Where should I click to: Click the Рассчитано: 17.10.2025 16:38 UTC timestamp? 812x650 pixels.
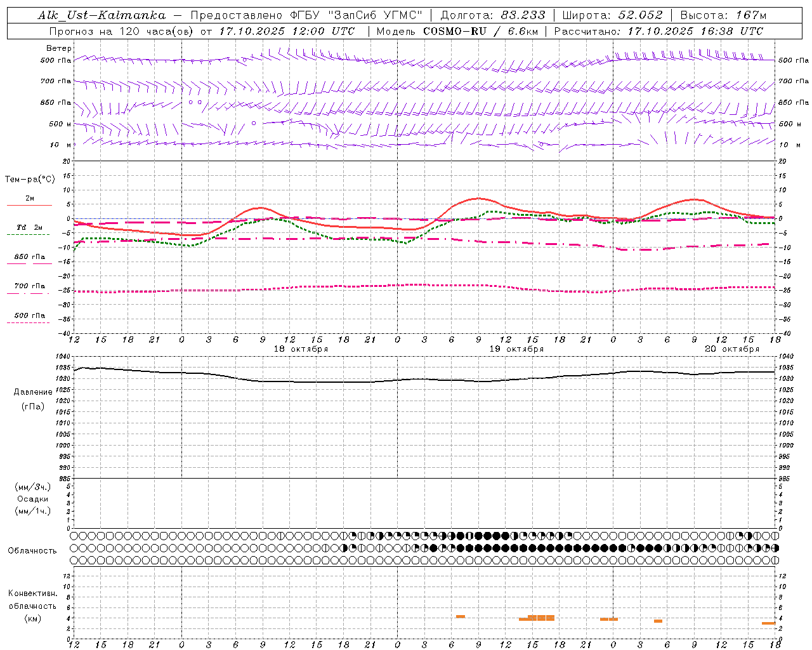click(658, 31)
